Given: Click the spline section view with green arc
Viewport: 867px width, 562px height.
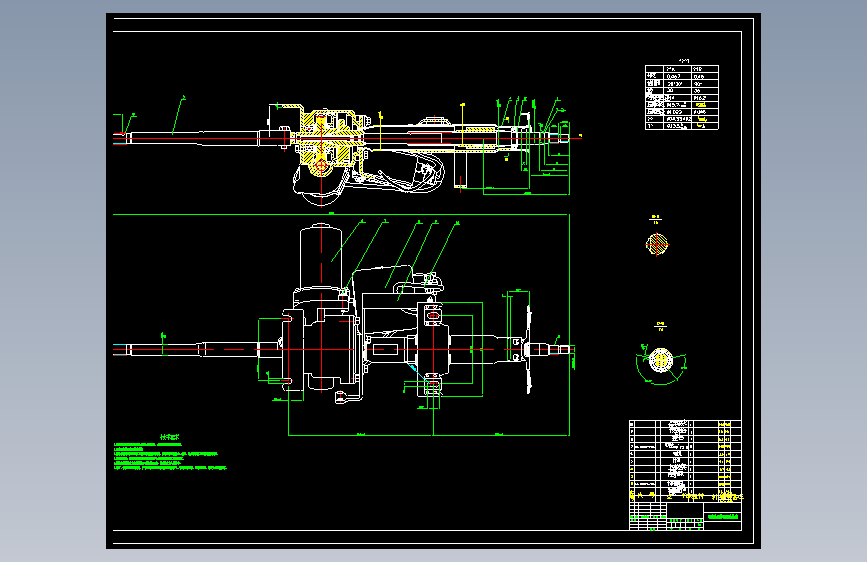Looking at the screenshot, I should pos(660,362).
